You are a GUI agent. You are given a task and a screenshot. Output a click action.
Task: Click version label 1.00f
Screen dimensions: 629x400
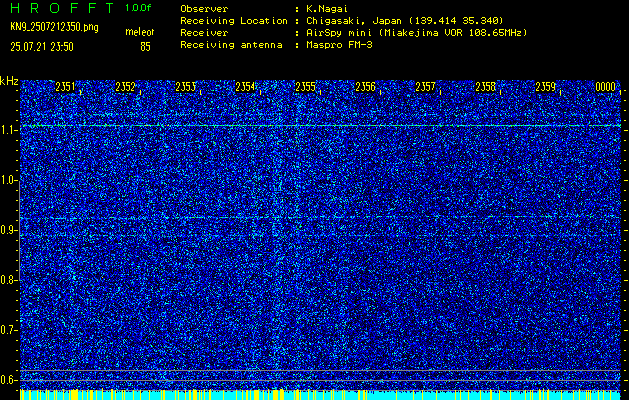click(138, 8)
